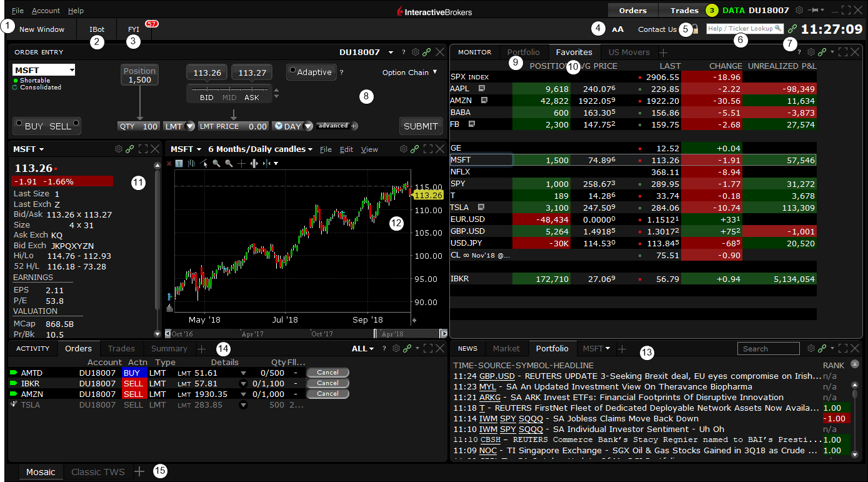868x482 pixels.
Task: Open IBot from the toolbar
Action: [x=97, y=29]
